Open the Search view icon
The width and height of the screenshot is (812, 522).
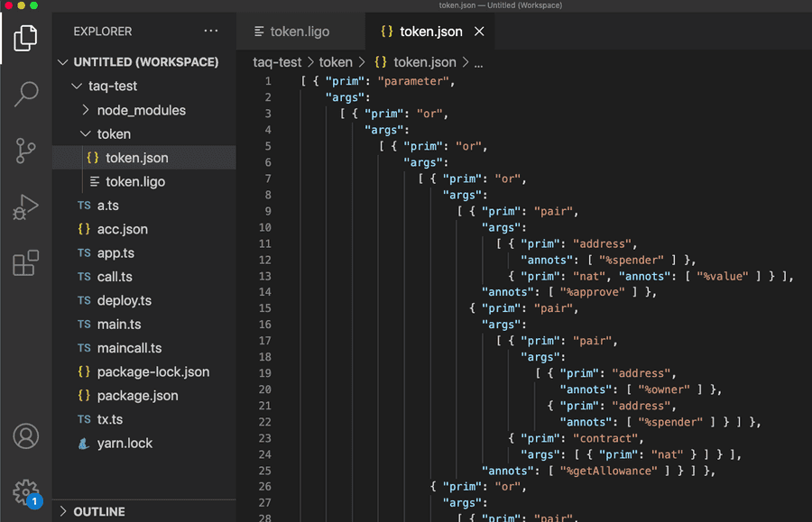26,93
